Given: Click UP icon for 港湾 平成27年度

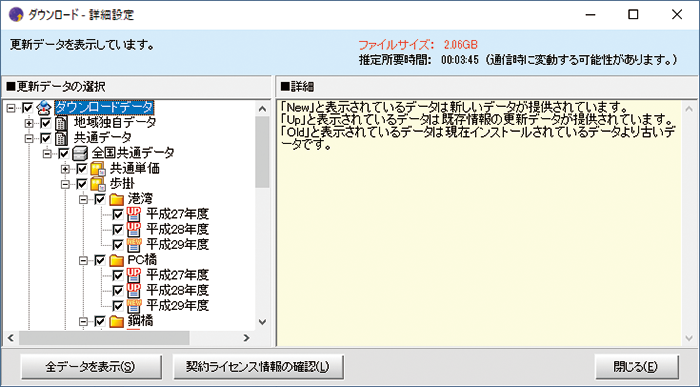Looking at the screenshot, I should tap(134, 215).
